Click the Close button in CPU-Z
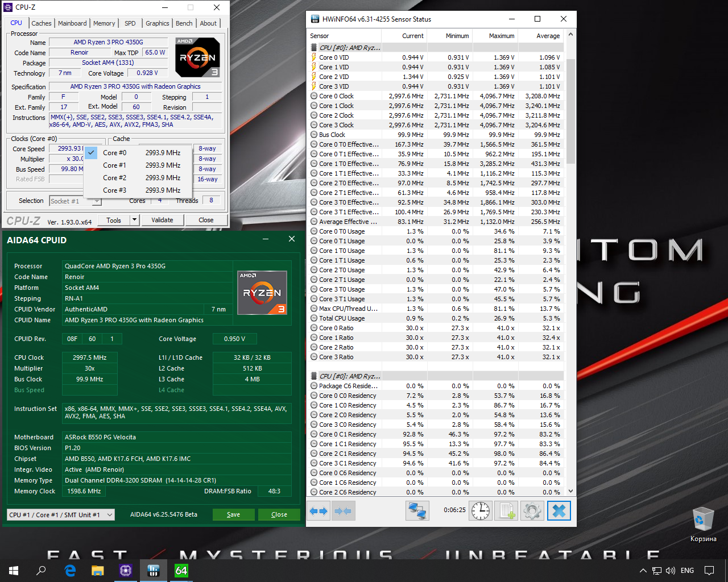 (x=206, y=220)
